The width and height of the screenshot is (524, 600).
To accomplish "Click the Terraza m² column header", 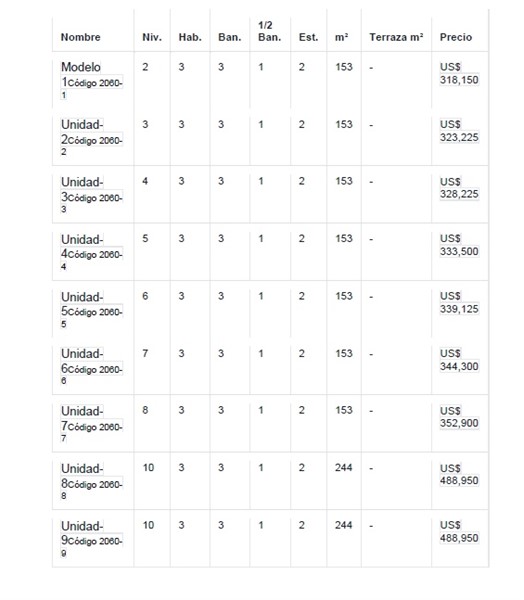I will pyautogui.click(x=396, y=37).
